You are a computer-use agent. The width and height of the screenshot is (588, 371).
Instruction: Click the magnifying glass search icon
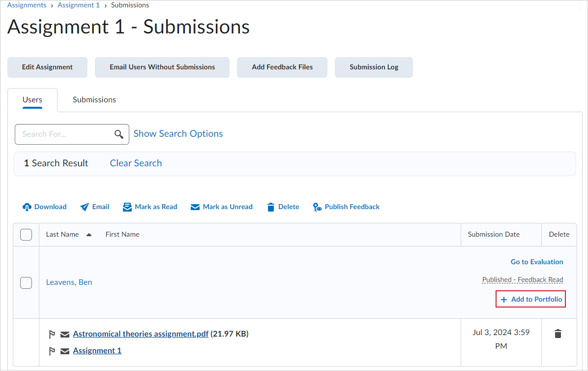click(118, 134)
